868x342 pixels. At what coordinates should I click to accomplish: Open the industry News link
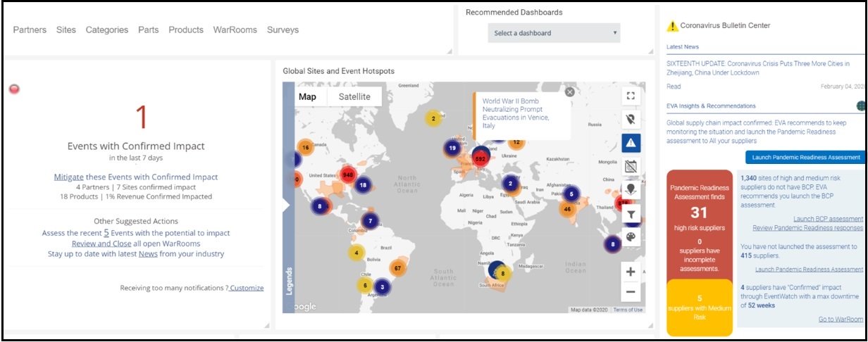pos(148,254)
